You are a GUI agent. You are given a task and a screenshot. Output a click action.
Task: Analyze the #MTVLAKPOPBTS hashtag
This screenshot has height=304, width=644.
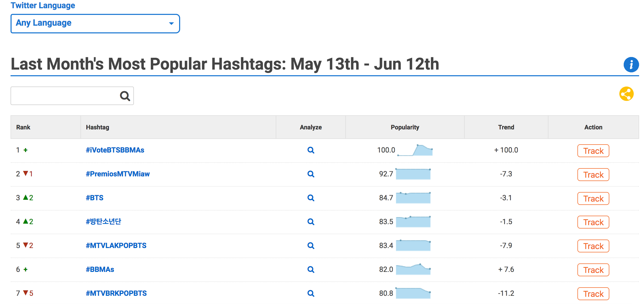click(x=311, y=246)
